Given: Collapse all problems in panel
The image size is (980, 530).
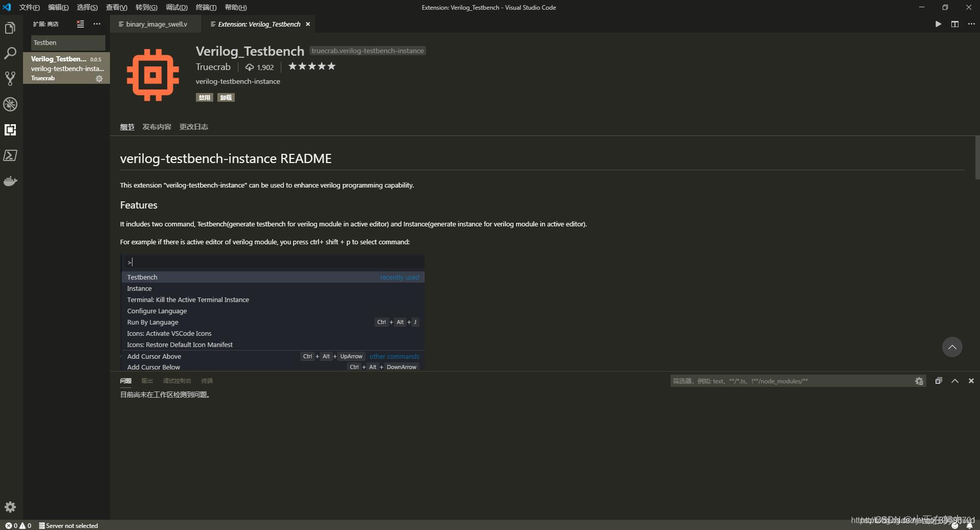Looking at the screenshot, I should click(x=939, y=381).
